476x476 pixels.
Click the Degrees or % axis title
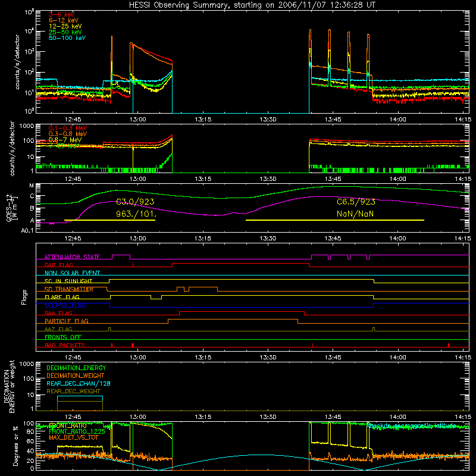(x=15, y=446)
